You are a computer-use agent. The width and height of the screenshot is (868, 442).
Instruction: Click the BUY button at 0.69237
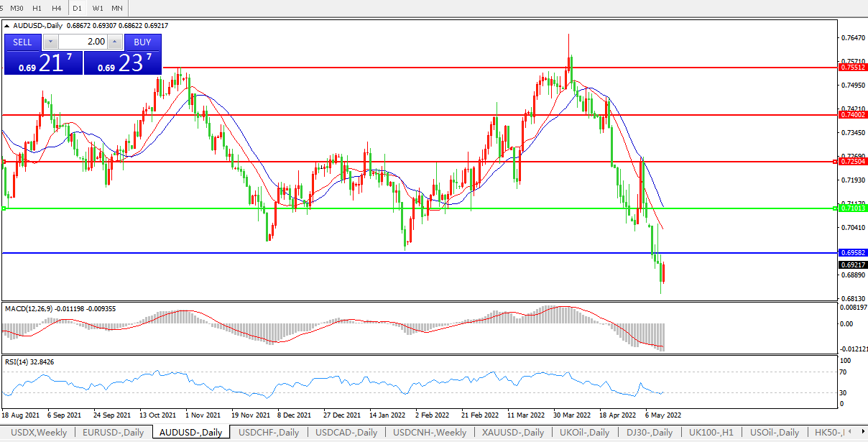(142, 42)
